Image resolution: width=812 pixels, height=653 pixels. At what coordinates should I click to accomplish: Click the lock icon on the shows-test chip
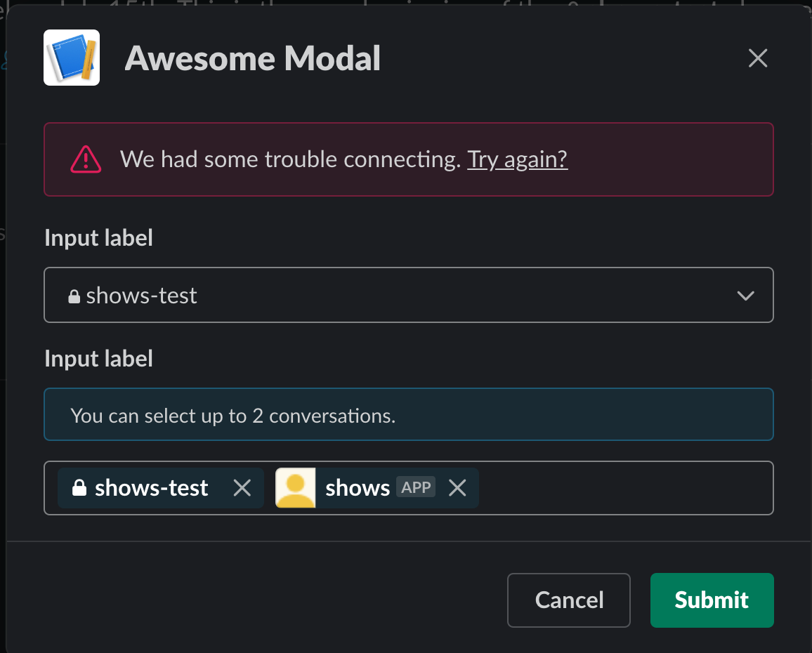pyautogui.click(x=79, y=487)
